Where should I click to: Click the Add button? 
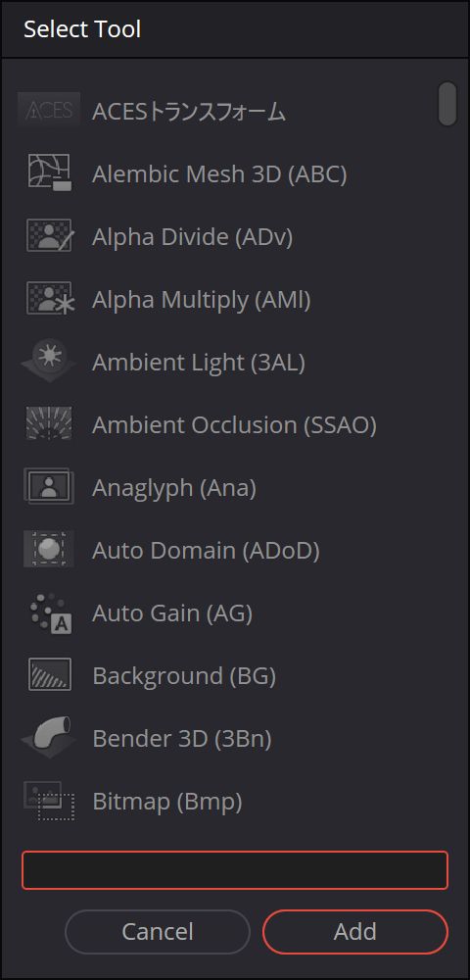pos(355,931)
